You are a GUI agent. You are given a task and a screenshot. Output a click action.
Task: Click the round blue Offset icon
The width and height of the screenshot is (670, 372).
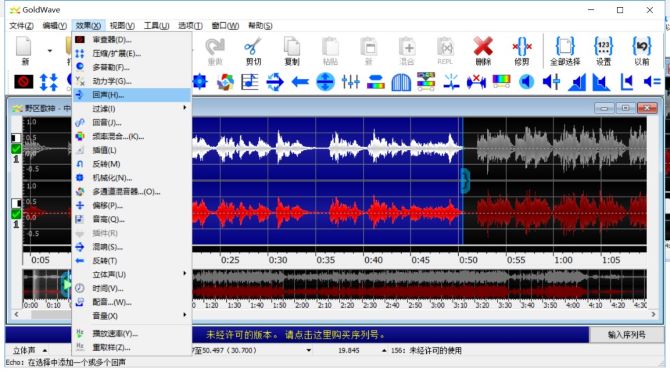(x=325, y=82)
